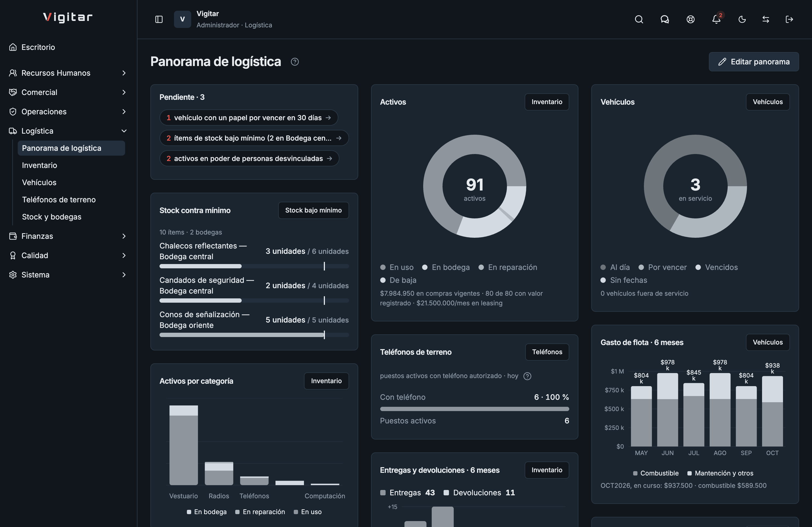Click Inventario button on Activos card
Image resolution: width=812 pixels, height=527 pixels.
(x=546, y=102)
